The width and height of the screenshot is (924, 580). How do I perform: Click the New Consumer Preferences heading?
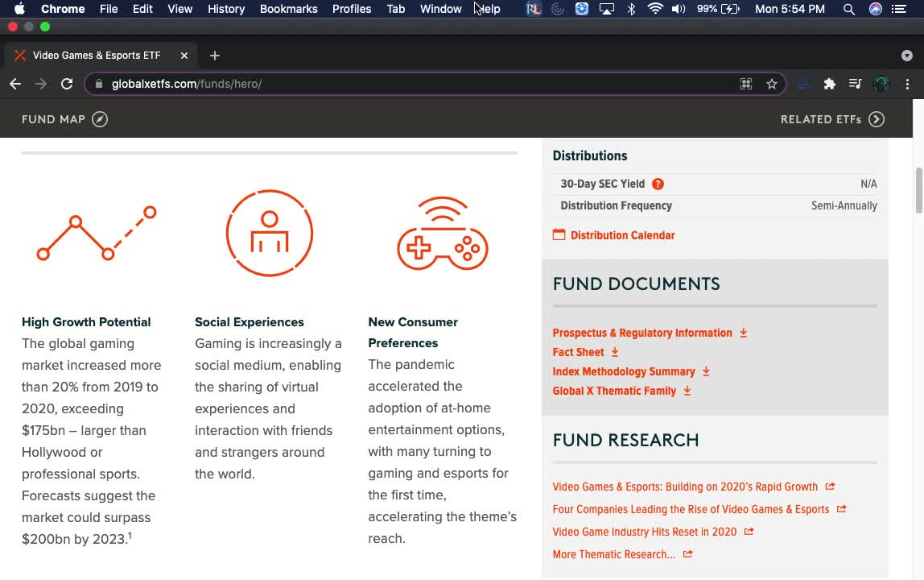(x=412, y=333)
